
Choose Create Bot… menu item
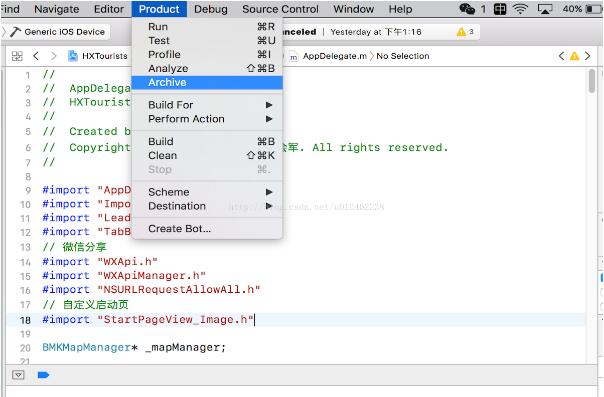[x=207, y=228]
